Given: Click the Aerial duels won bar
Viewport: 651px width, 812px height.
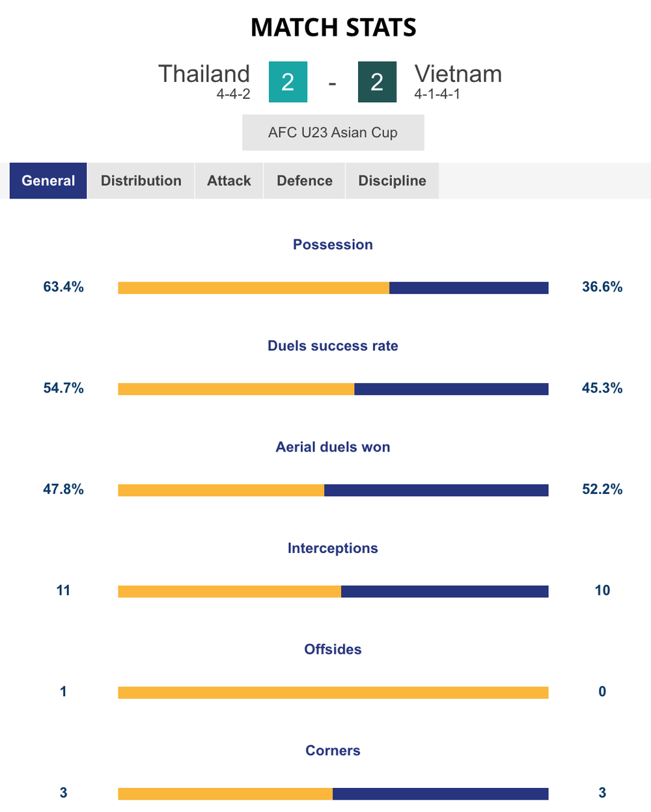Looking at the screenshot, I should tap(333, 490).
